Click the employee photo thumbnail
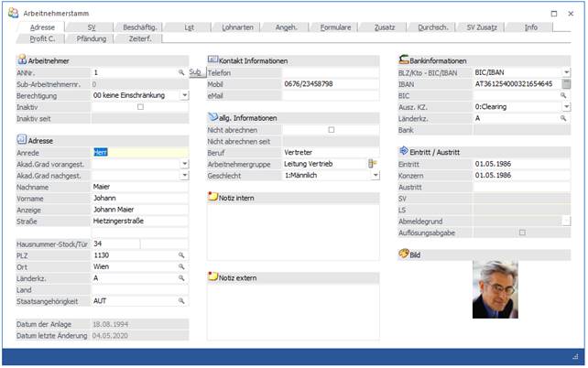This screenshot has height=368, width=588. pyautogui.click(x=501, y=290)
